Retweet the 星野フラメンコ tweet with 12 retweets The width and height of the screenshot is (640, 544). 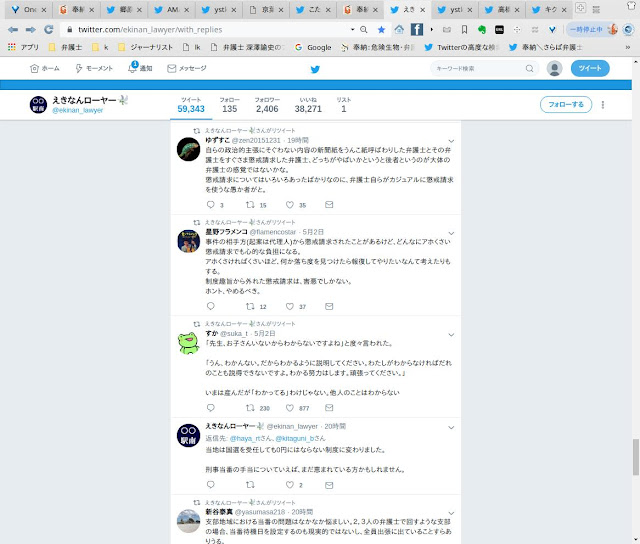click(250, 306)
